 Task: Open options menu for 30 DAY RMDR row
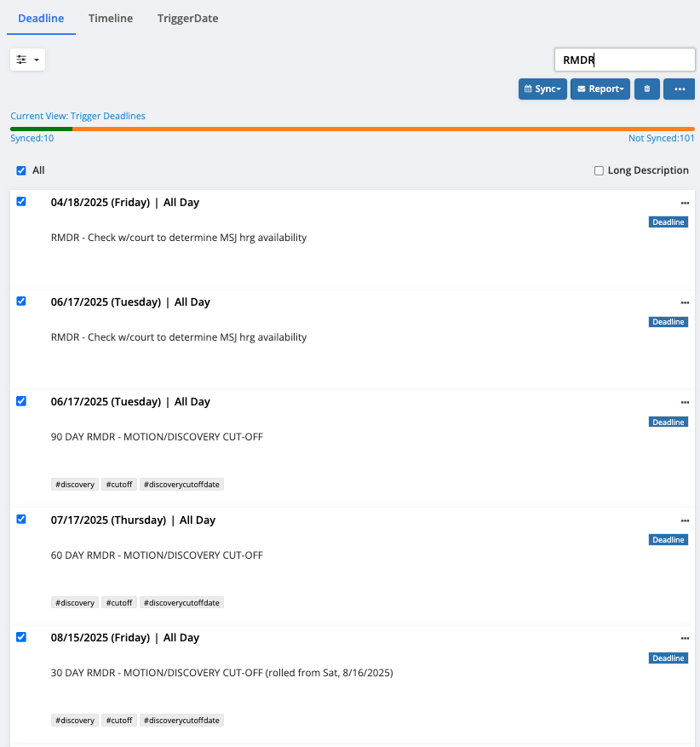pyautogui.click(x=685, y=638)
